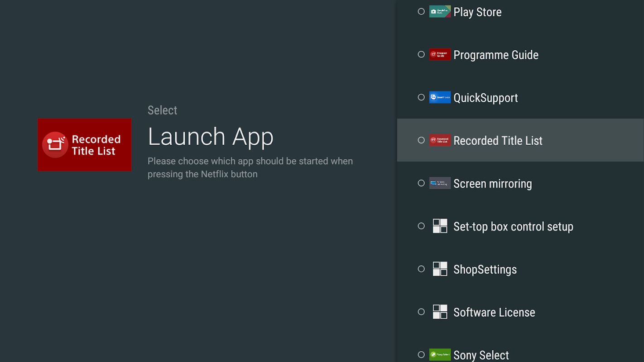Click the Programme Guide app icon

[x=440, y=54]
